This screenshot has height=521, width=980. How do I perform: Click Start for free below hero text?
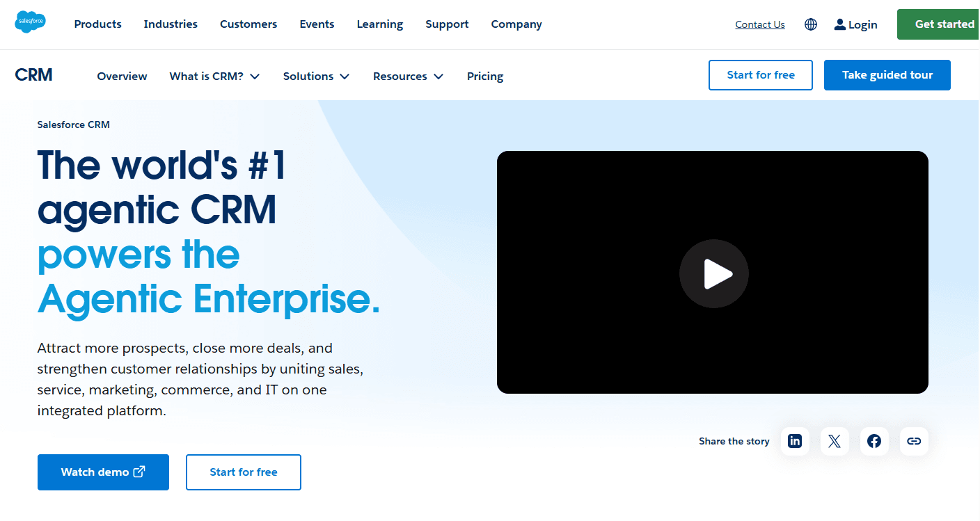pos(244,472)
